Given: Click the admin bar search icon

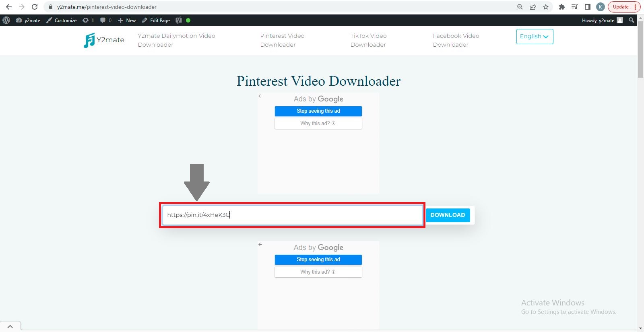Looking at the screenshot, I should click(x=631, y=20).
